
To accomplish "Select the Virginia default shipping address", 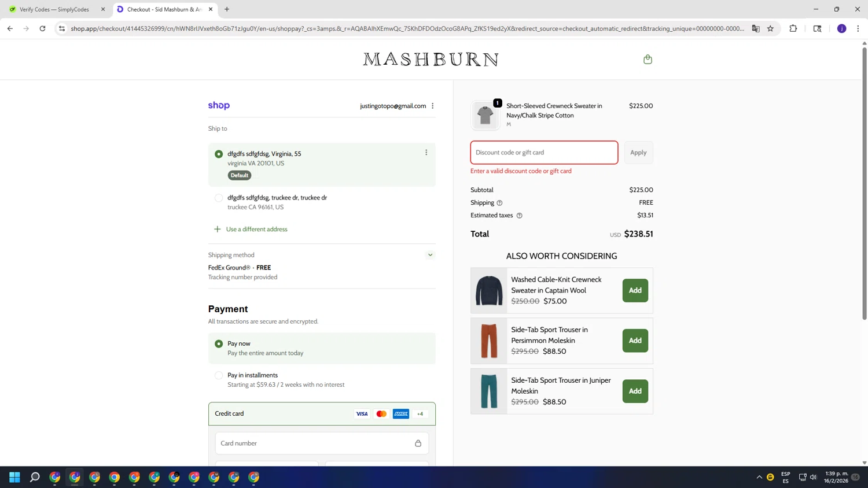I will tap(219, 154).
